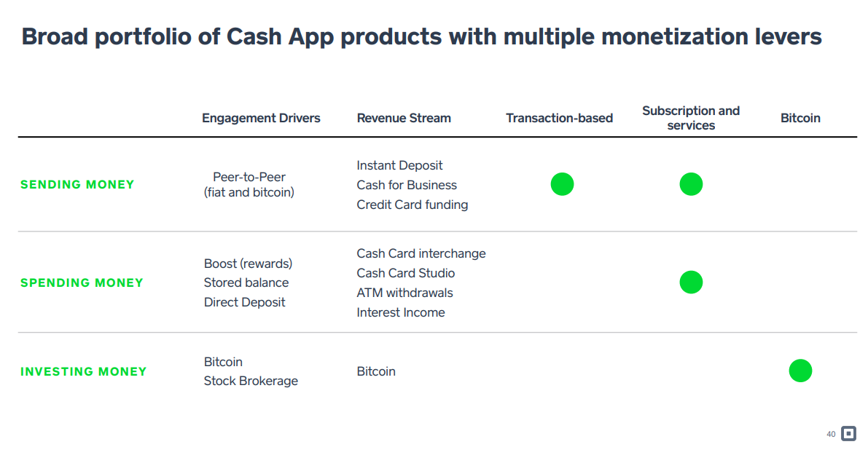Click the Revenue Stream column header
This screenshot has width=868, height=455.
pos(404,119)
